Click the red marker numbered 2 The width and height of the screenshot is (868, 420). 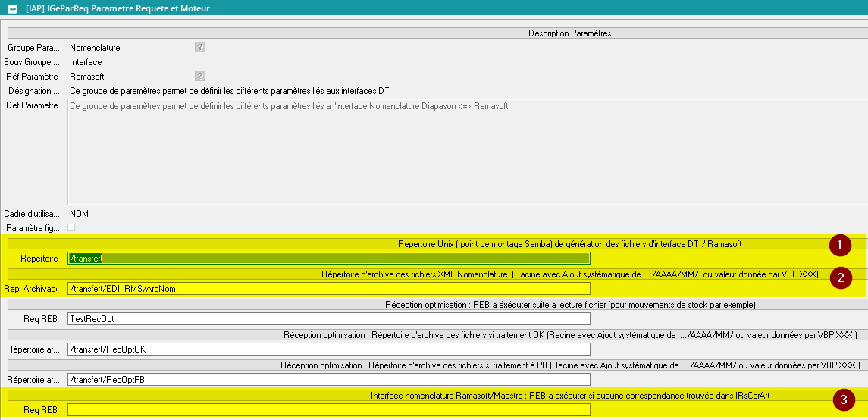(839, 278)
